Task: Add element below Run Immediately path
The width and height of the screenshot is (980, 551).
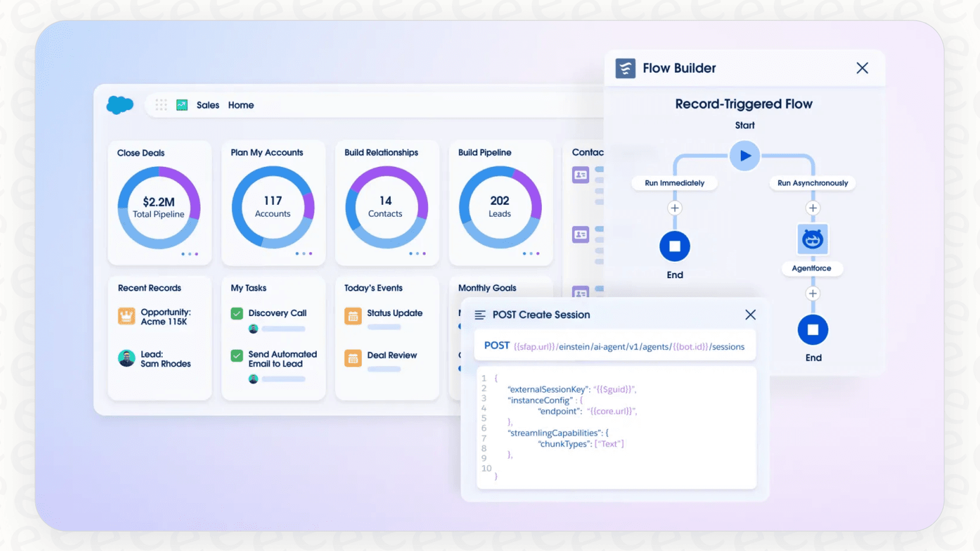Action: tap(675, 208)
